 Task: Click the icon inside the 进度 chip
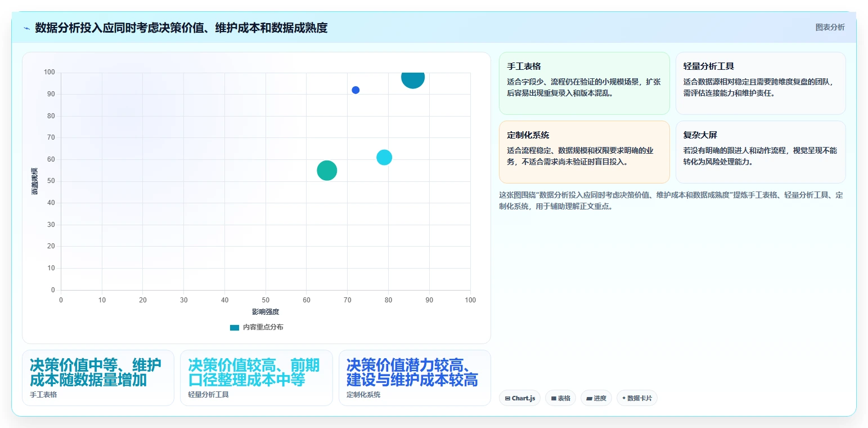coord(589,399)
